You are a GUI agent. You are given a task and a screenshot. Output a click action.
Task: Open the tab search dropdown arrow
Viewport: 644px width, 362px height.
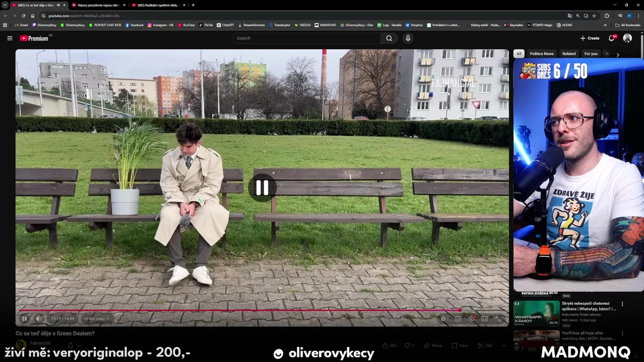click(x=5, y=5)
